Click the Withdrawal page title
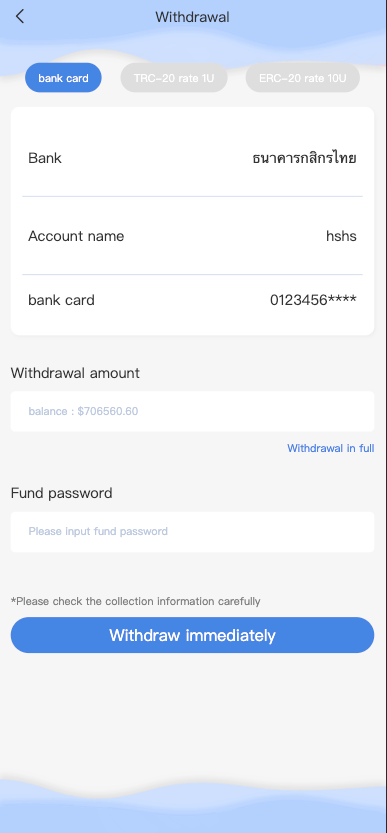The image size is (387, 833). 192,17
